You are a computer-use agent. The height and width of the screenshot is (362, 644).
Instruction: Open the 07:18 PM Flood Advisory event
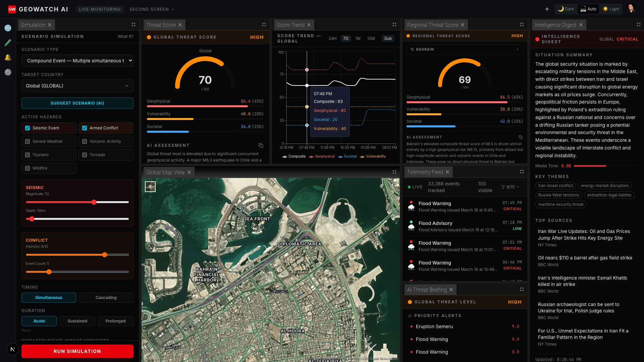click(x=465, y=226)
